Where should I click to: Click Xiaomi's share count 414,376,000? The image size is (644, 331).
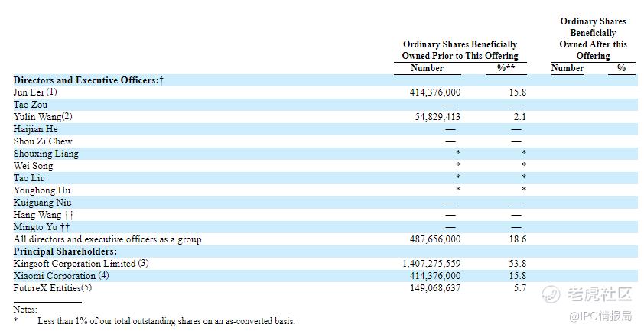pyautogui.click(x=435, y=276)
